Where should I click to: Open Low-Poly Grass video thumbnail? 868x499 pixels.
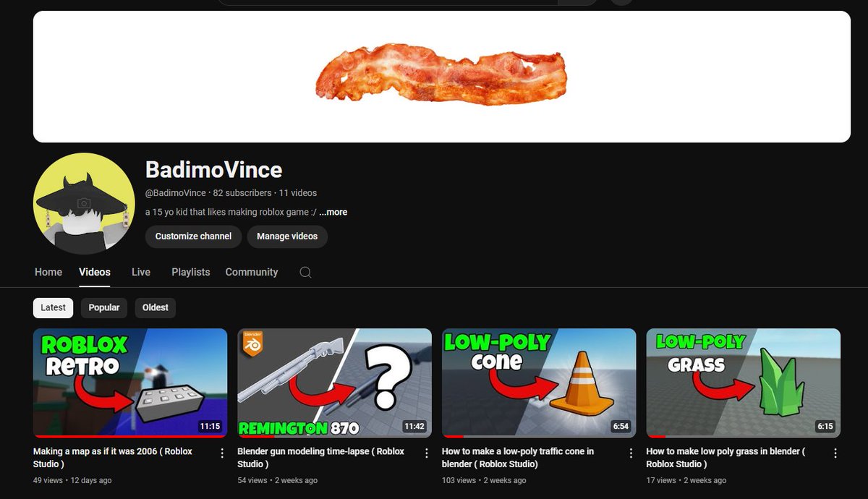pyautogui.click(x=744, y=383)
